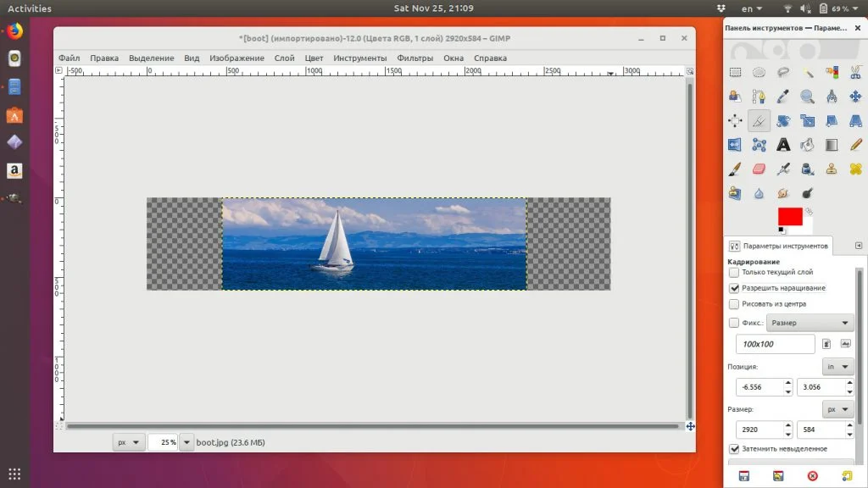Pick the Pencil tool

pyautogui.click(x=856, y=145)
